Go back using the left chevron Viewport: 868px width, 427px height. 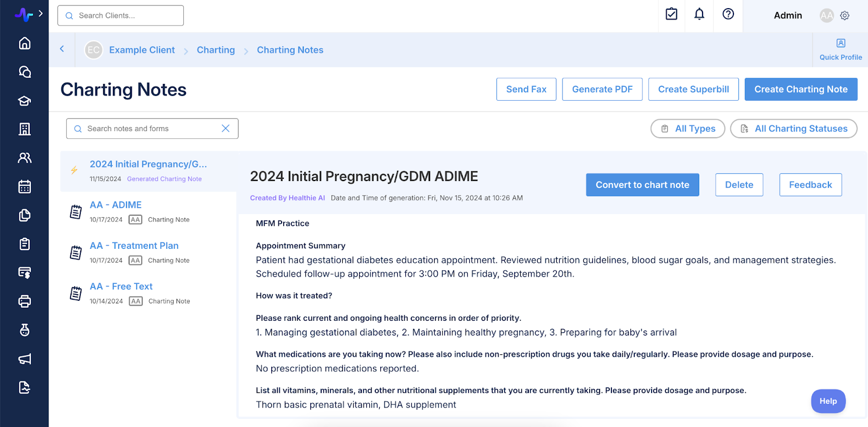62,49
